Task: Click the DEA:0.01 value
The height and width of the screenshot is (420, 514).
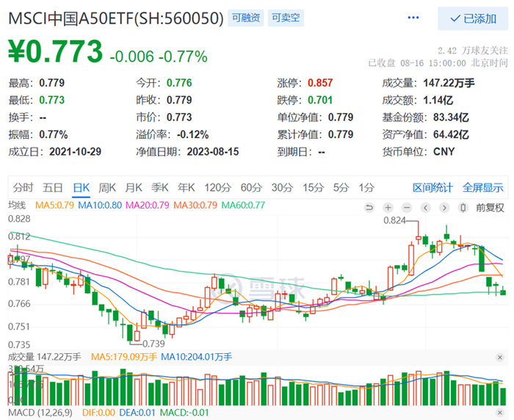Action: pos(138,413)
